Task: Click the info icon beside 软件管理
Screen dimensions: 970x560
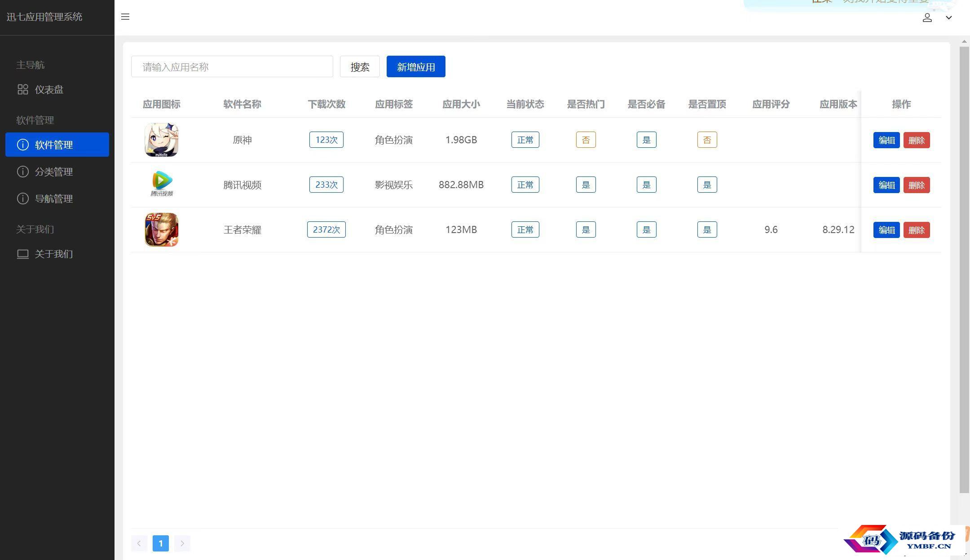Action: pos(22,145)
